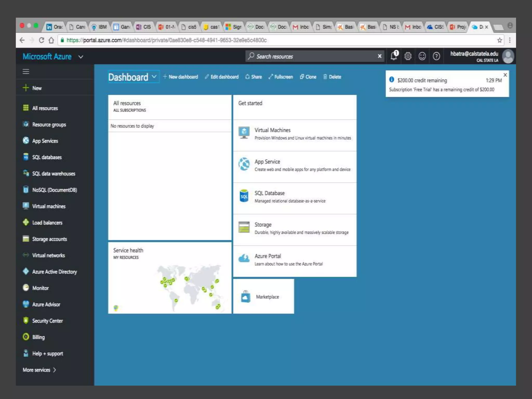Open the help question mark icon
This screenshot has height=399, width=532.
(x=436, y=56)
